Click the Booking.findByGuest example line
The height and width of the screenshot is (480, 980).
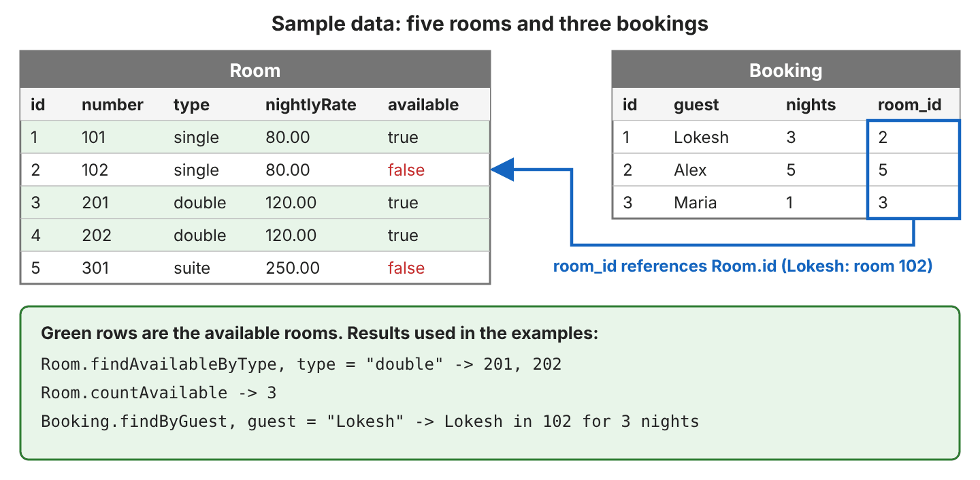tap(370, 421)
